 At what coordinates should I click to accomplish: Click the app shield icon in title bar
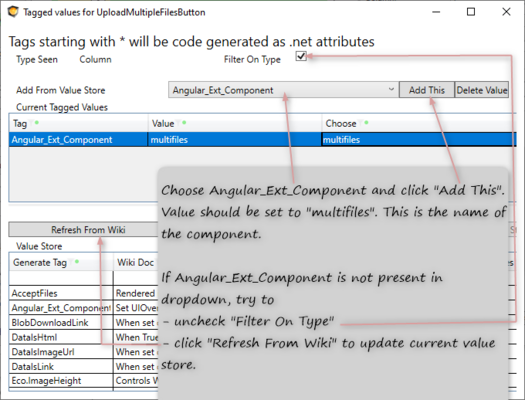coord(13,12)
